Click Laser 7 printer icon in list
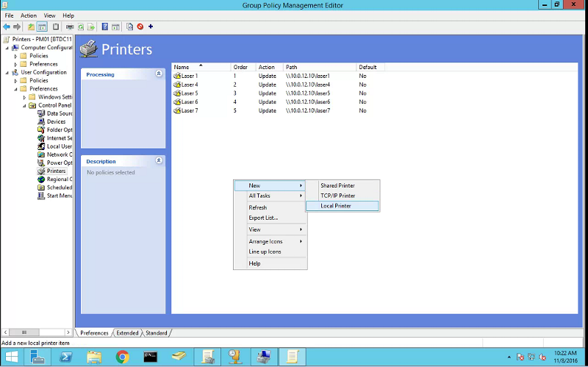588x367 pixels. [177, 111]
